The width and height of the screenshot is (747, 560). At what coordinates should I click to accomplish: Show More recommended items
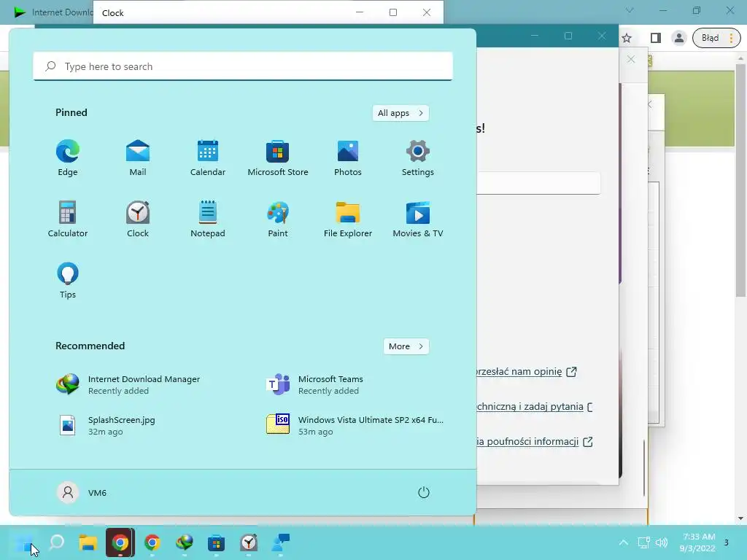(406, 346)
